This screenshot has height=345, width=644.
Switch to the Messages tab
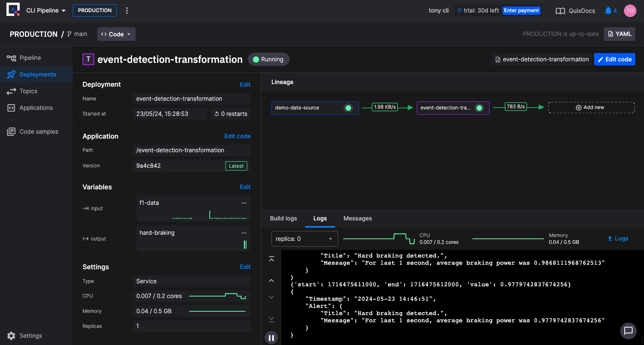click(x=357, y=219)
